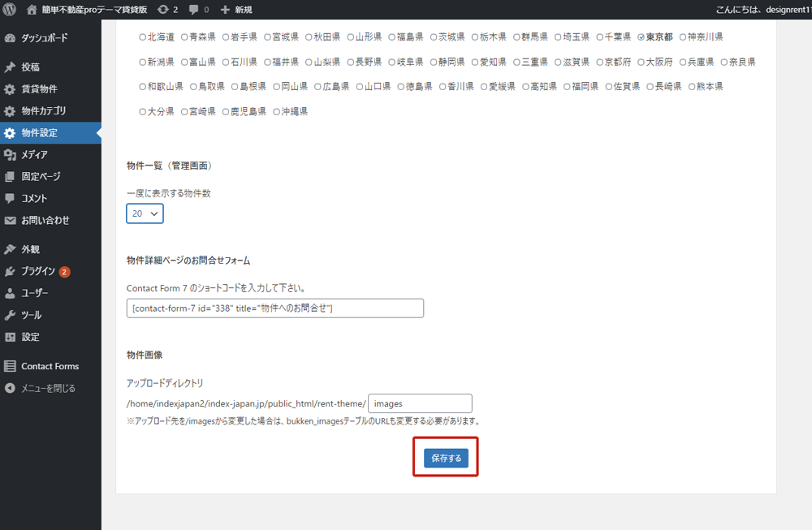812x530 pixels.
Task: Click the WordPress logo icon
Action: (10, 10)
